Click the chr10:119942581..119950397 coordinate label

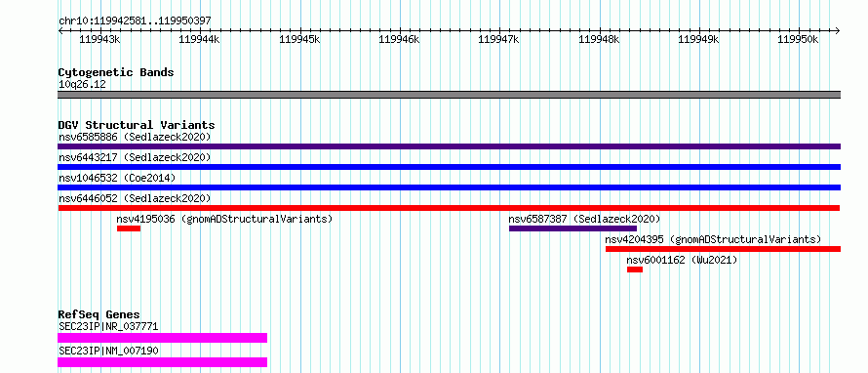click(x=135, y=21)
